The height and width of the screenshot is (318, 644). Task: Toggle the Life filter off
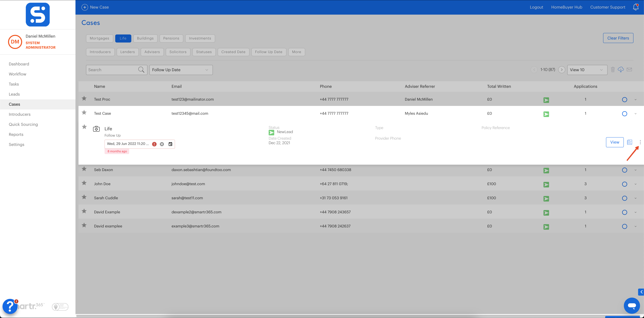[x=123, y=38]
